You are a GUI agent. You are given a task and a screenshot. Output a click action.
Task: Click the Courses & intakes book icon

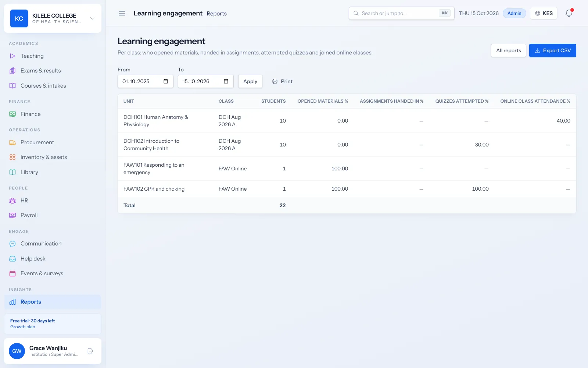tap(12, 86)
